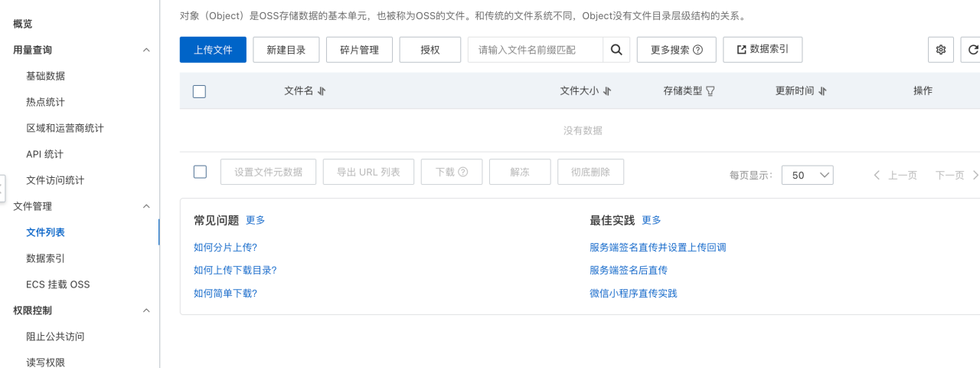Open ECS 挂载 OSS in sidebar
Viewport: 980px width, 368px height.
(x=57, y=284)
